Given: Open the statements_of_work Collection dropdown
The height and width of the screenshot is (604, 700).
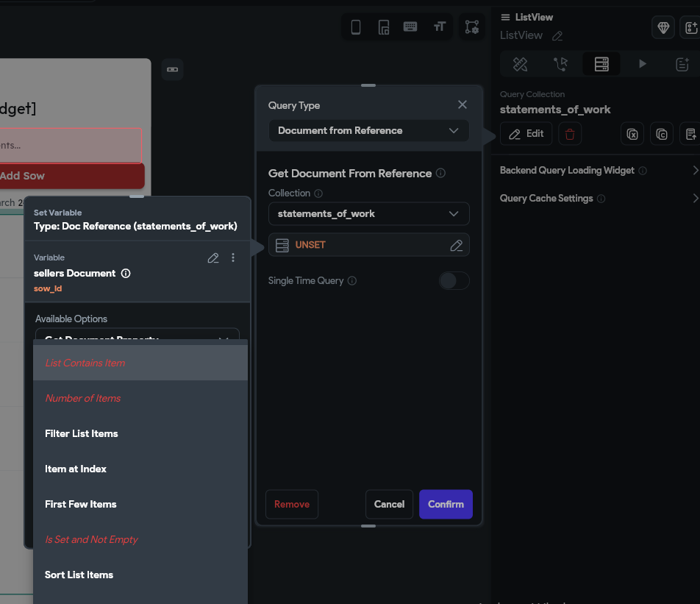Looking at the screenshot, I should (x=368, y=214).
